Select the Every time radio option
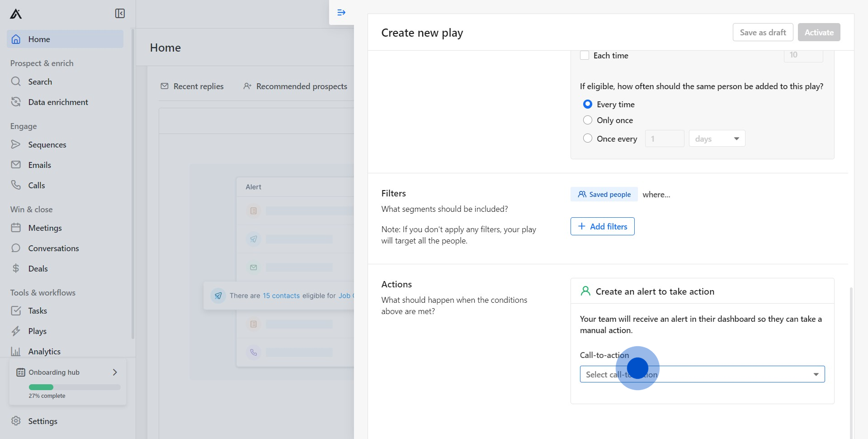The width and height of the screenshot is (868, 439). [588, 104]
